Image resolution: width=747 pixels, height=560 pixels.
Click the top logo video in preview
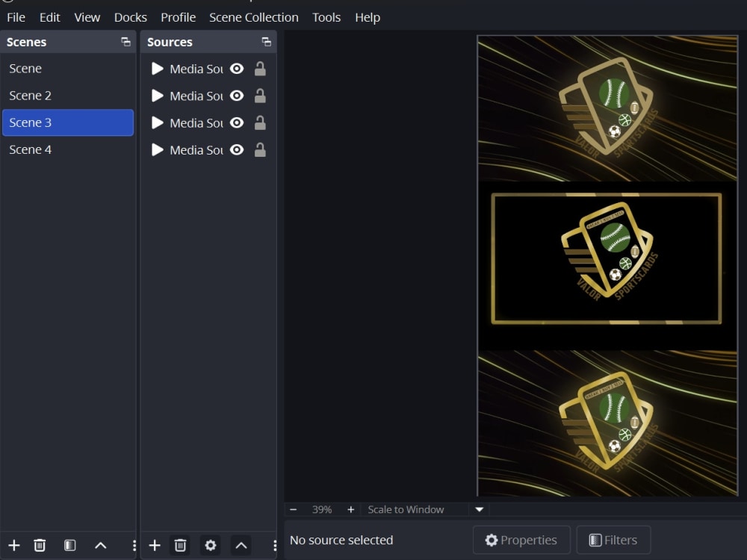coord(607,108)
